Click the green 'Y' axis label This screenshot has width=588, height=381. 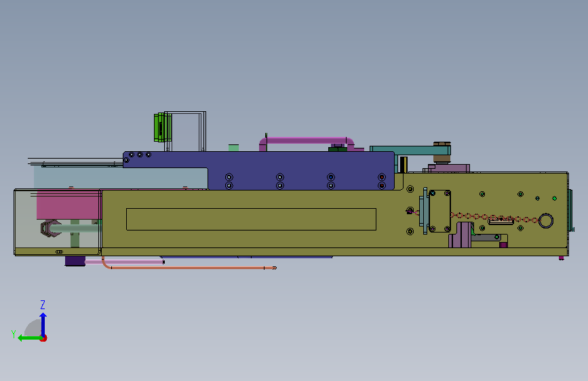tap(14, 334)
